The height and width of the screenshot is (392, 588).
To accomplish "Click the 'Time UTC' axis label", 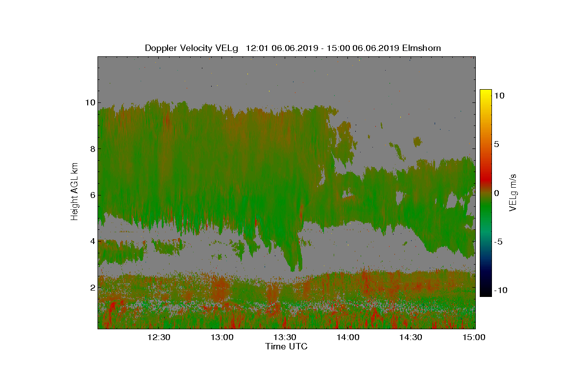I will tap(287, 346).
